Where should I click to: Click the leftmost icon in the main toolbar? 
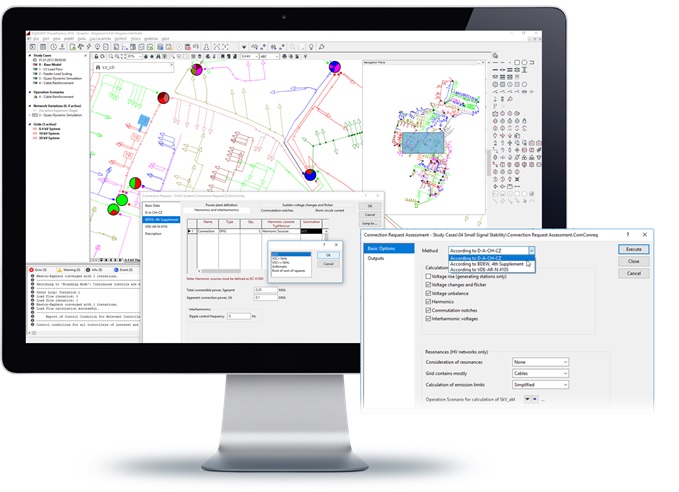pyautogui.click(x=32, y=47)
